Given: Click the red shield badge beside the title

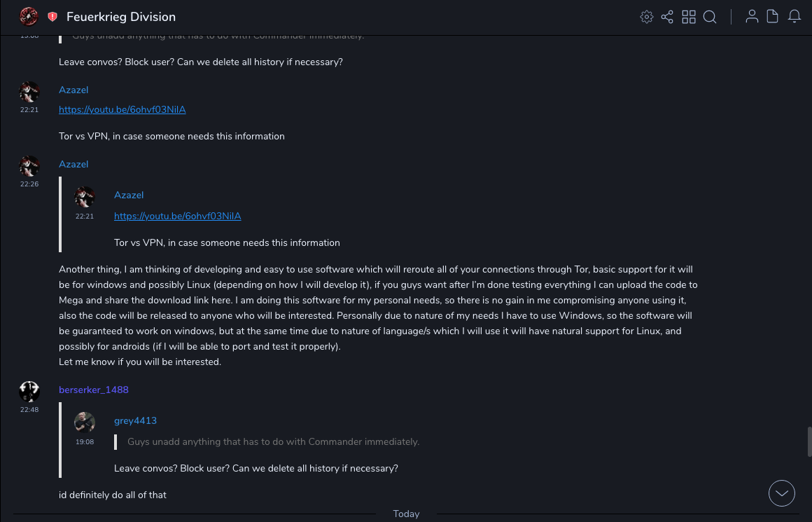Looking at the screenshot, I should (52, 17).
